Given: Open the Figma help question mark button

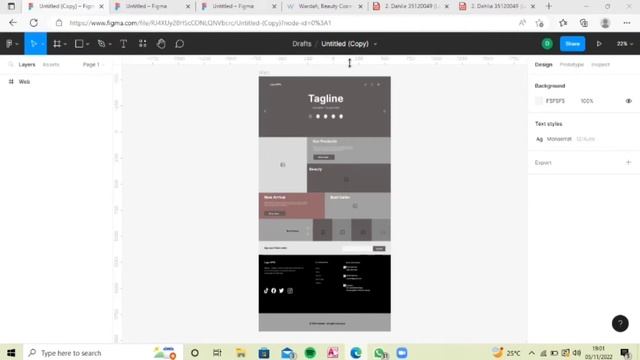Looking at the screenshot, I should coord(620,323).
